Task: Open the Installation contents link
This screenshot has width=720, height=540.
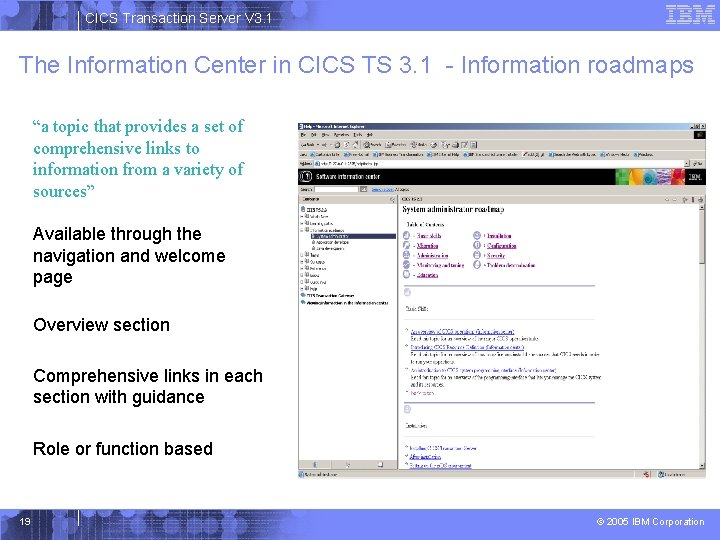Action: [x=499, y=236]
